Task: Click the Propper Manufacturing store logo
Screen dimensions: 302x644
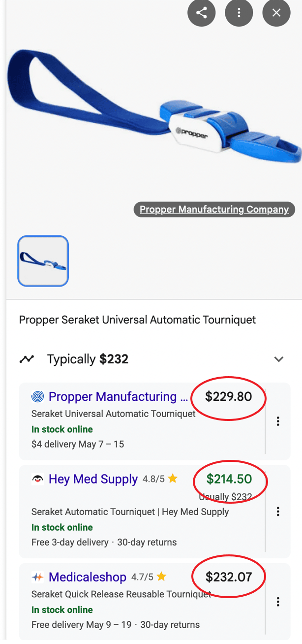Action: [38, 396]
